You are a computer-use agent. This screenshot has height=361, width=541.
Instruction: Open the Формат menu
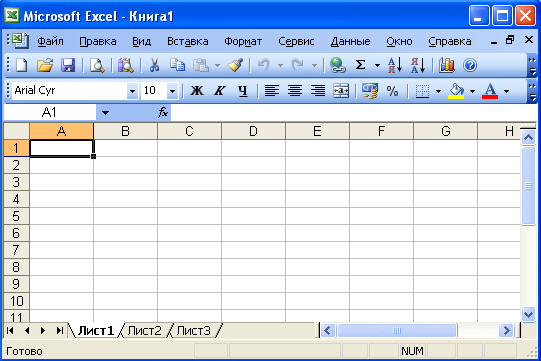(243, 41)
